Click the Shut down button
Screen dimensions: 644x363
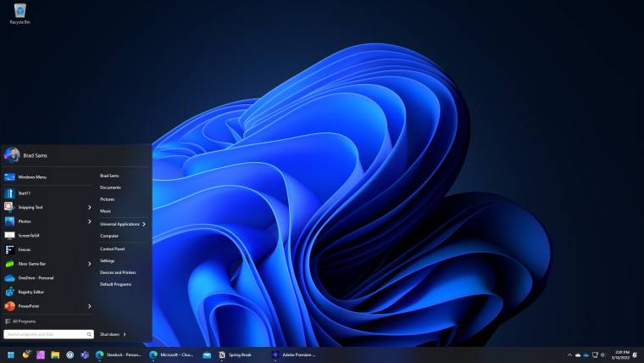pyautogui.click(x=109, y=335)
